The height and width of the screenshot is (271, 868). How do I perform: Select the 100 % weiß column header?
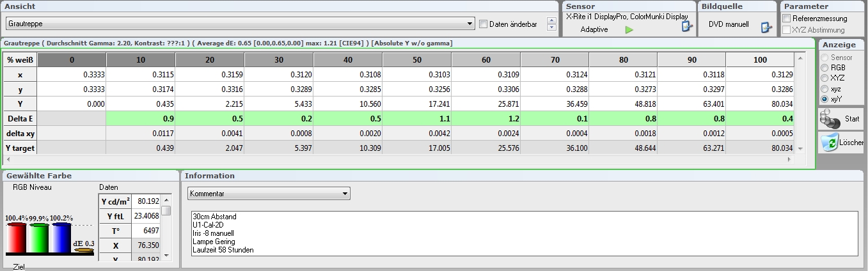[760, 59]
